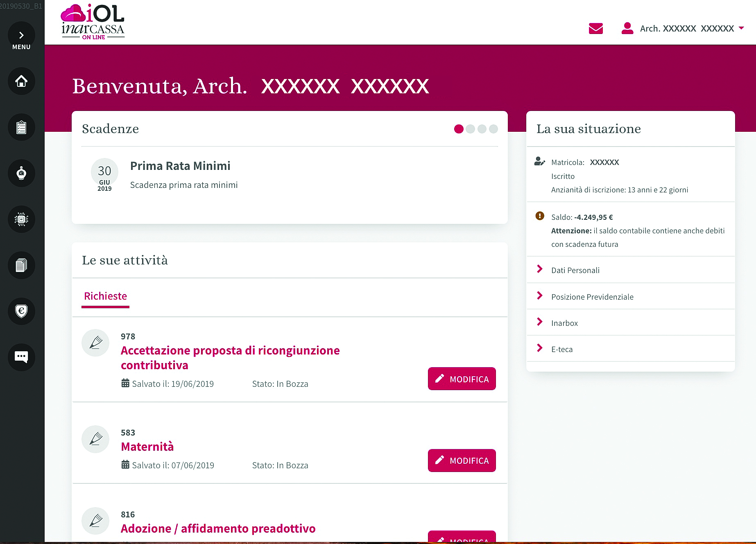756x544 pixels.
Task: Click 'Stato: In Bozza' for Maternità
Action: pyautogui.click(x=280, y=465)
